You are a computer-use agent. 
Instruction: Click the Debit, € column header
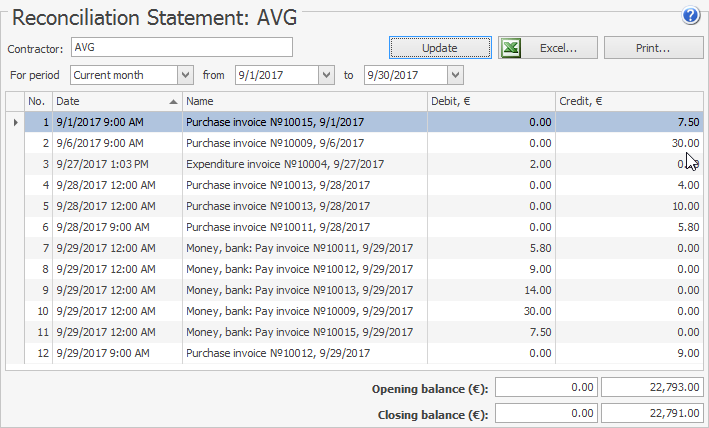490,101
